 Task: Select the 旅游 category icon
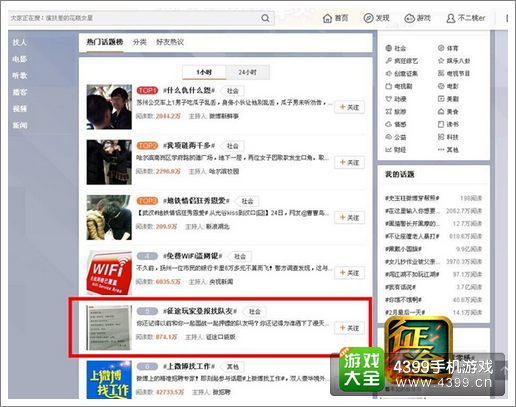(388, 111)
